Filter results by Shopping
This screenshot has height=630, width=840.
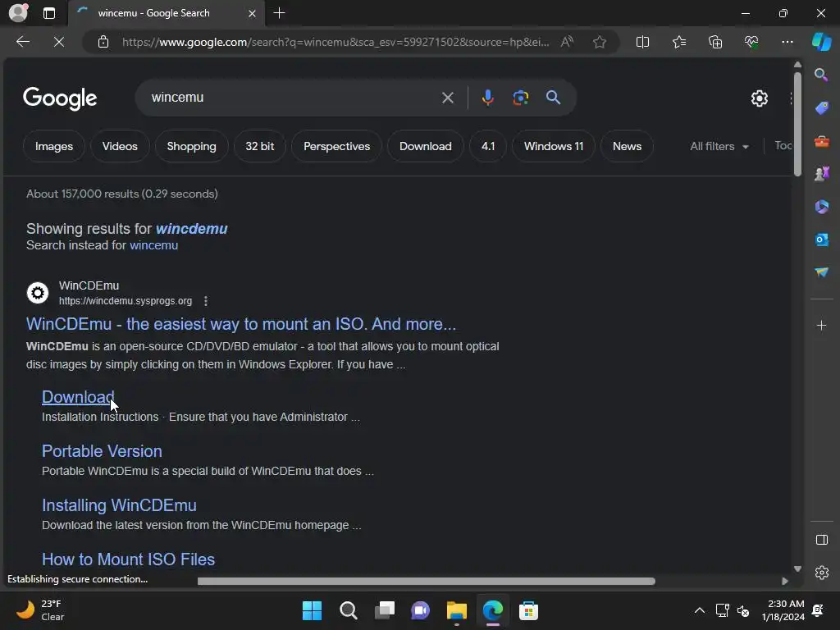(191, 146)
